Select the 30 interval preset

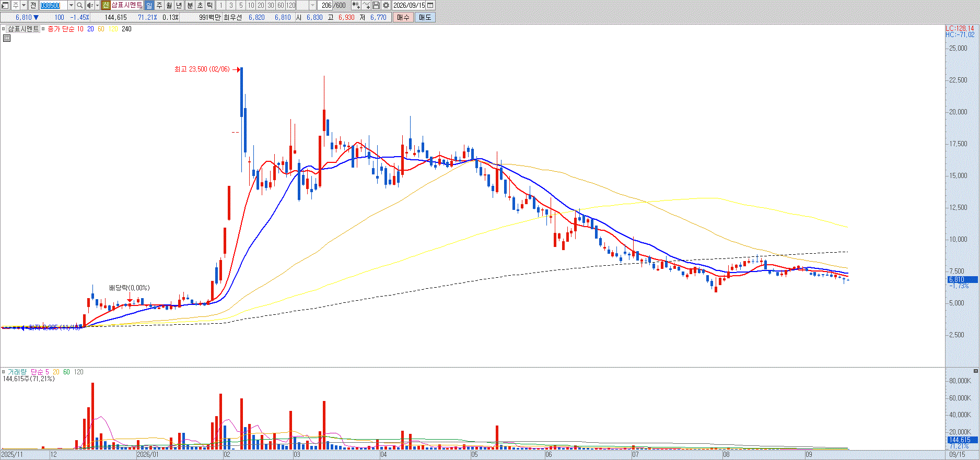tap(271, 5)
